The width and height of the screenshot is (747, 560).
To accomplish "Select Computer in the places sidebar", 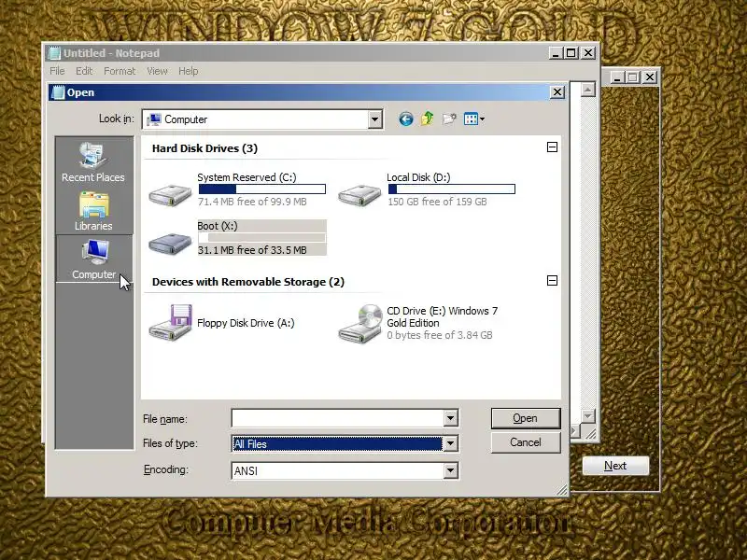I will [94, 259].
